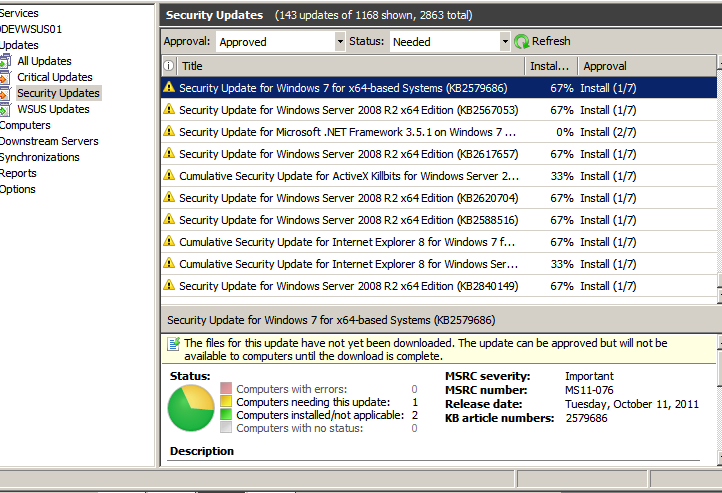Click the info column header icon
Image resolution: width=722 pixels, height=493 pixels.
pyautogui.click(x=169, y=66)
